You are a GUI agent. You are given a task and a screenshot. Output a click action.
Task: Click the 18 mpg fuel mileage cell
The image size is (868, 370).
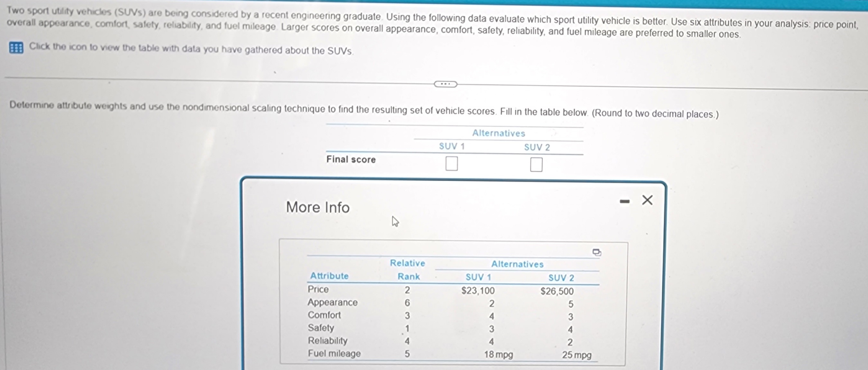click(x=498, y=355)
